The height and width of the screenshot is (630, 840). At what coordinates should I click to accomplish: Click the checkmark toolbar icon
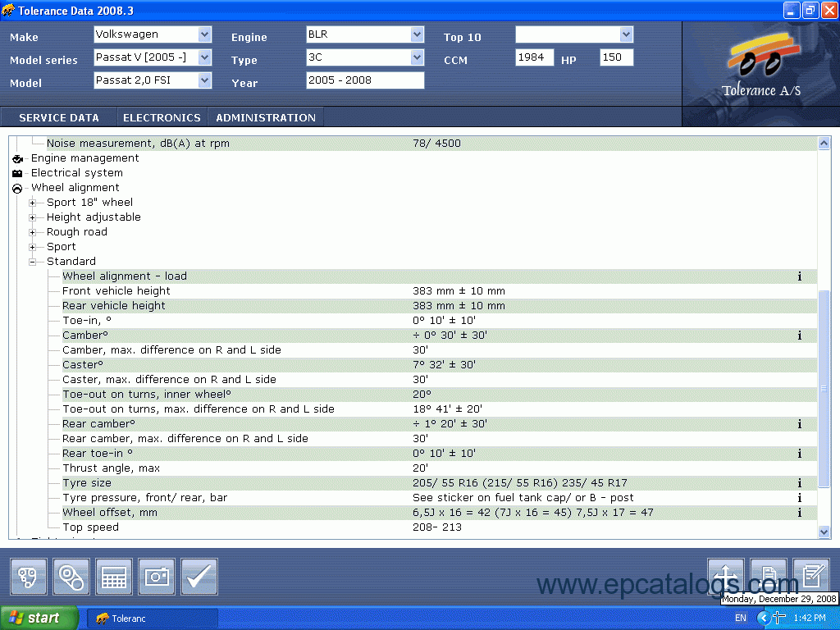coord(199,577)
